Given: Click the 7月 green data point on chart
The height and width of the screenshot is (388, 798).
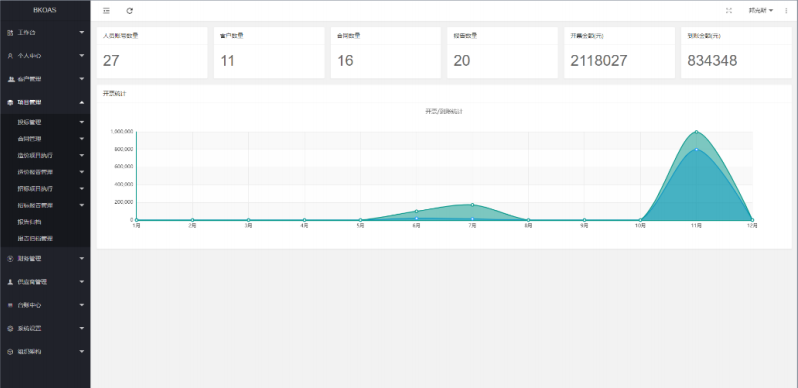Looking at the screenshot, I should click(472, 205).
